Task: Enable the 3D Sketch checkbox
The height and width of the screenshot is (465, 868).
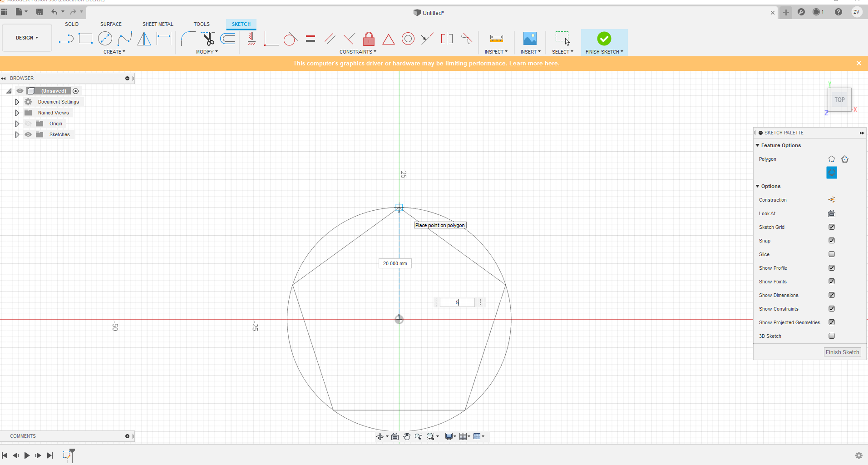Action: [x=832, y=336]
